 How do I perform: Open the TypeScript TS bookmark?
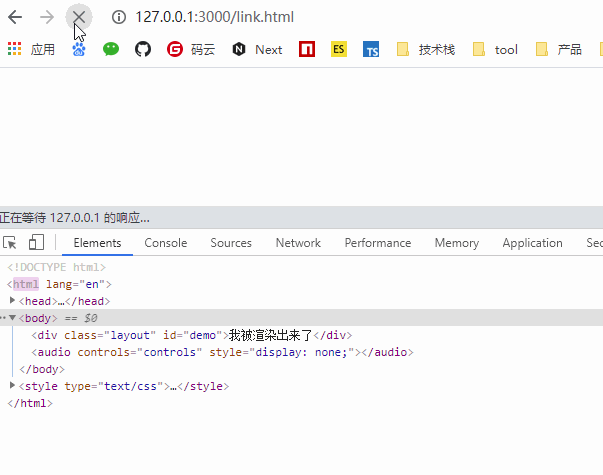pos(371,49)
